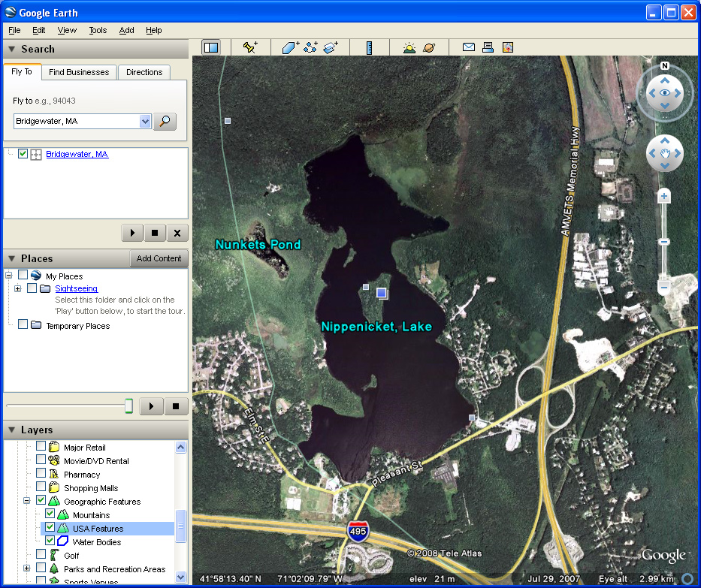View the location in Google Maps
Image resolution: width=701 pixels, height=588 pixels.
click(508, 47)
